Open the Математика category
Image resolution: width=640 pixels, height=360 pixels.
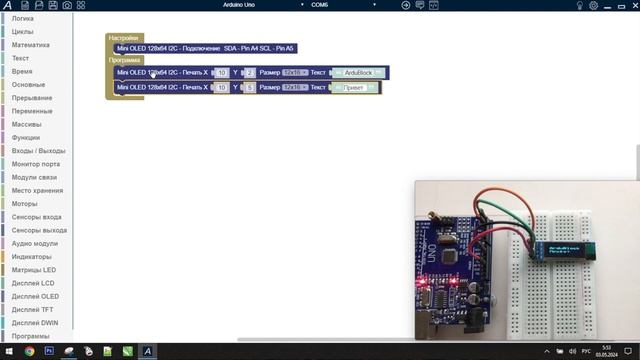[x=31, y=45]
